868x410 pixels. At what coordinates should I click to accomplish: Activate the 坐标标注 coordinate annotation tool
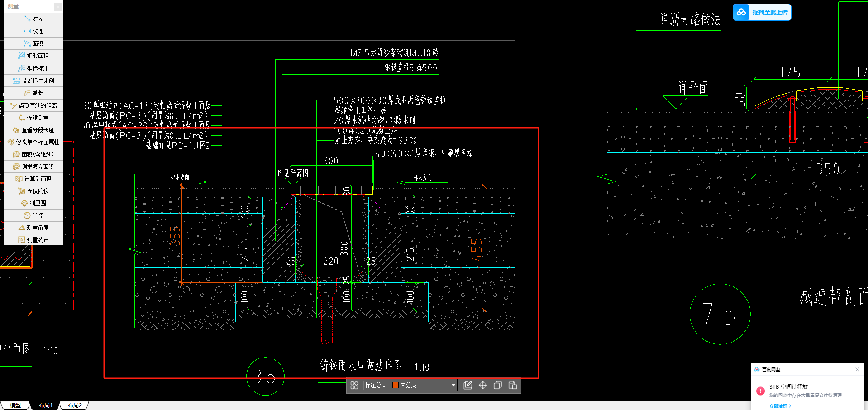point(33,68)
